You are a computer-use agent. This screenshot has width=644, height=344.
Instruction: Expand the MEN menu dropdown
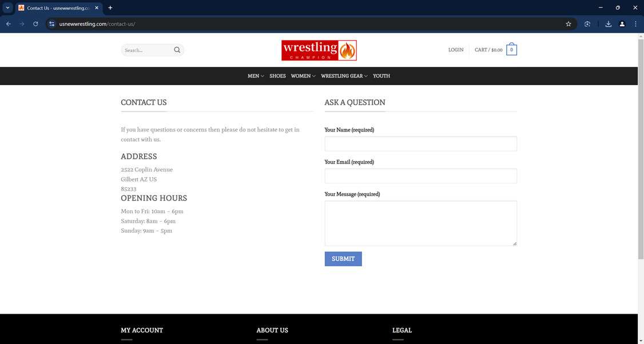pos(256,76)
